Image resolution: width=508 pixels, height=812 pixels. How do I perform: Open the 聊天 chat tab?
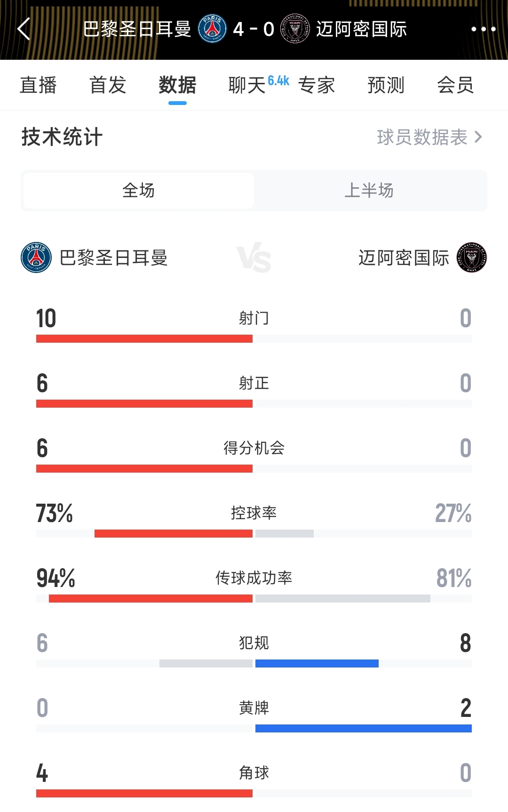point(247,85)
